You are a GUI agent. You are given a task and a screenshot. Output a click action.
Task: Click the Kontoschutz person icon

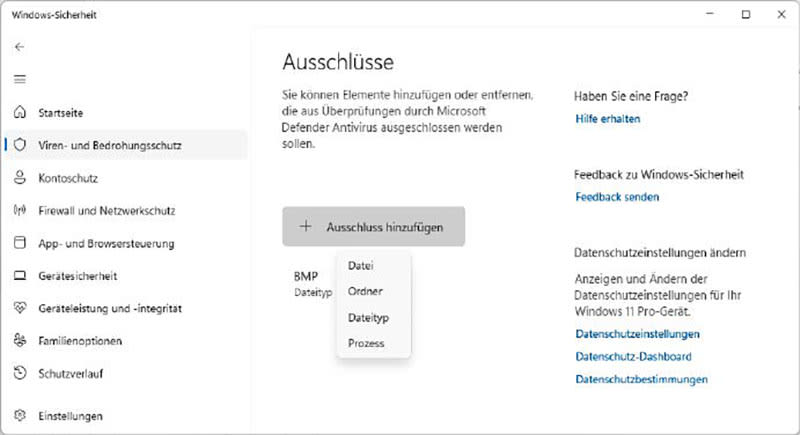point(19,178)
